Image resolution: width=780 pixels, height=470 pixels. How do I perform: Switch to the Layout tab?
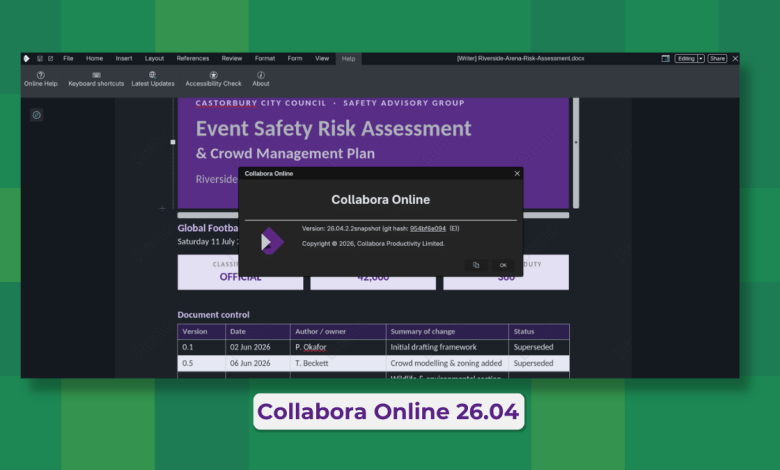tap(154, 59)
